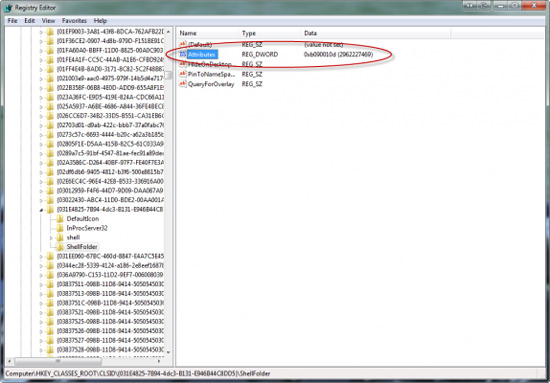
Task: Click the folder icon of ShellFolder key
Action: [60, 247]
